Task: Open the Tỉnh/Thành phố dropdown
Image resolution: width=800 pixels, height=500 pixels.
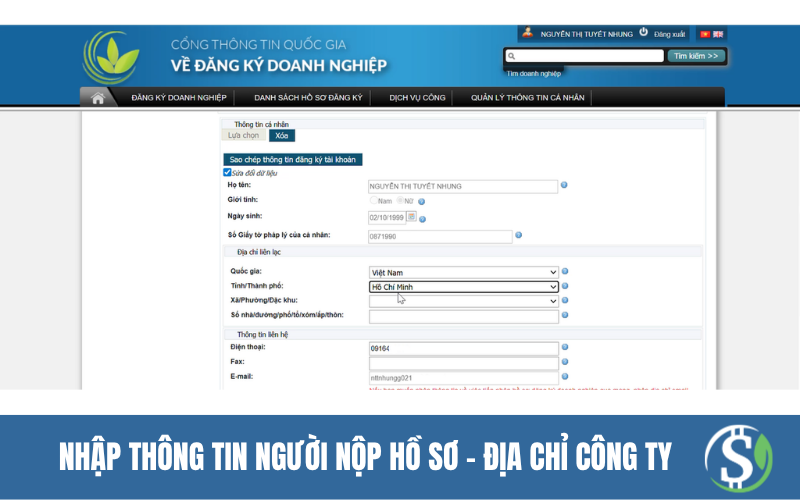Action: click(464, 287)
